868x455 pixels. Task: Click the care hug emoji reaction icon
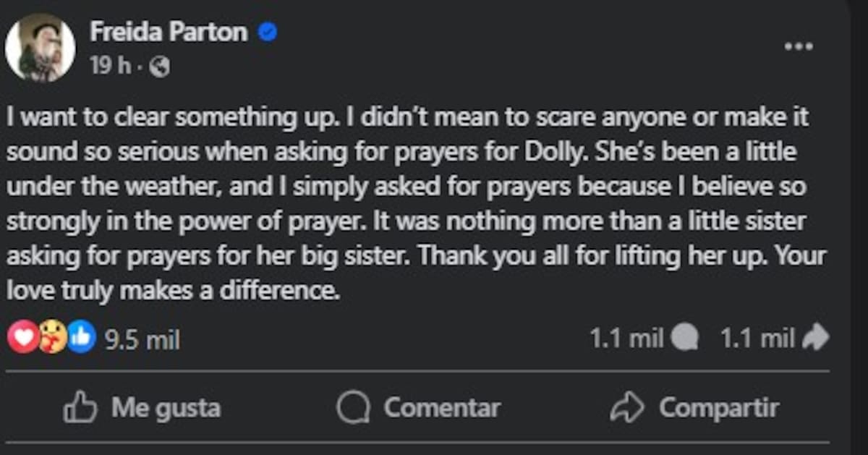(52, 338)
